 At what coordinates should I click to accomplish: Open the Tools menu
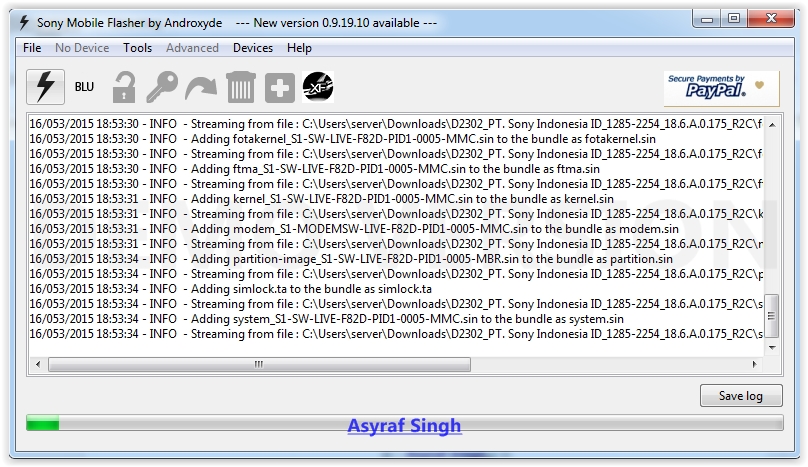coord(138,48)
